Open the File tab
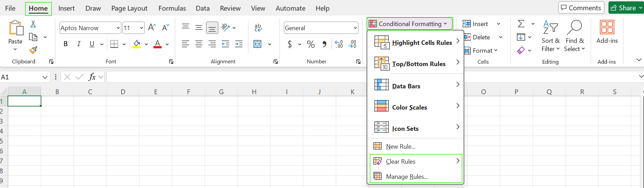Image resolution: width=644 pixels, height=188 pixels. (10, 8)
